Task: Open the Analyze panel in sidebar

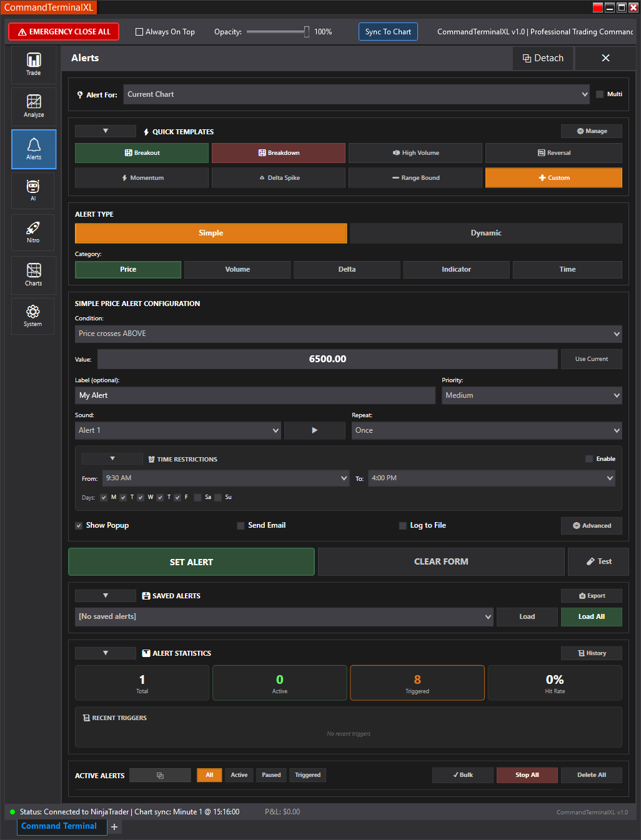Action: pyautogui.click(x=34, y=106)
